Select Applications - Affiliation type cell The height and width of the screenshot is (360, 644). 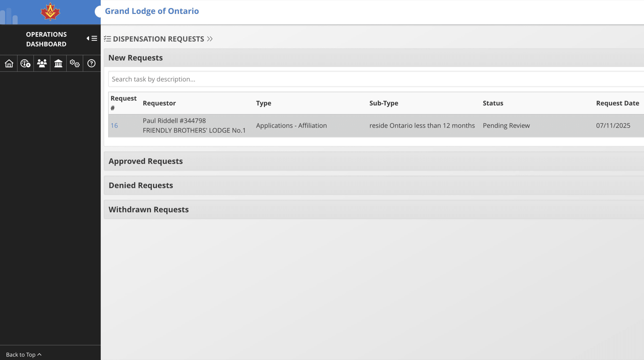(x=291, y=126)
